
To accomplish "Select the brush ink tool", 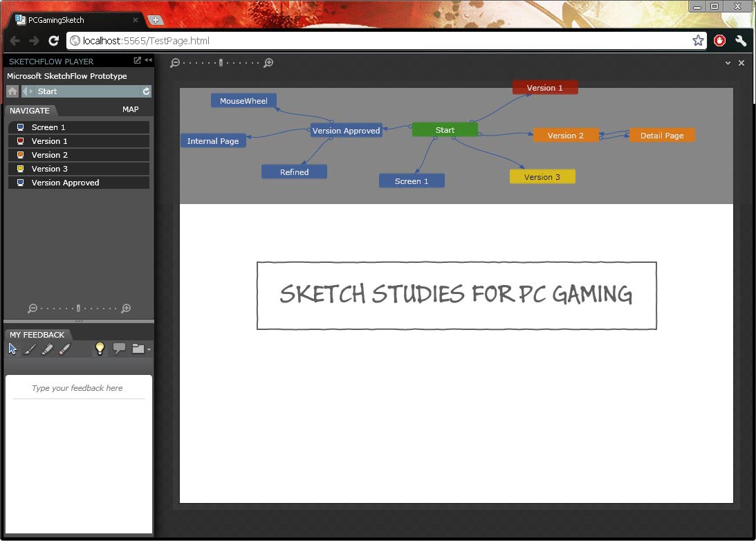I will (30, 349).
